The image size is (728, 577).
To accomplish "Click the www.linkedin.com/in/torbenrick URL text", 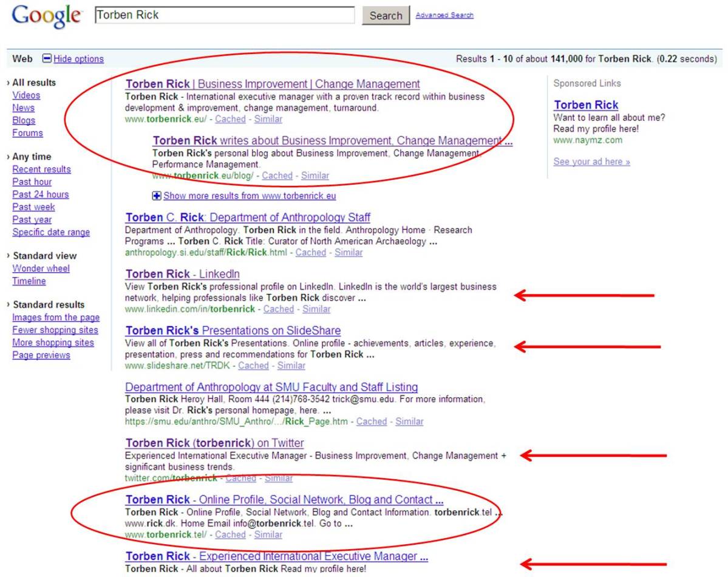I will (190, 309).
